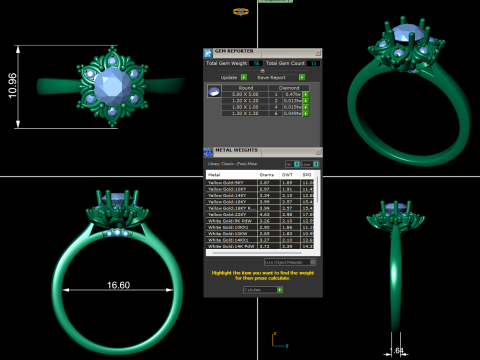Image resolution: width=480 pixels, height=360 pixels.
Task: Select the White Gold 9K PdW row
Action: pos(260,221)
